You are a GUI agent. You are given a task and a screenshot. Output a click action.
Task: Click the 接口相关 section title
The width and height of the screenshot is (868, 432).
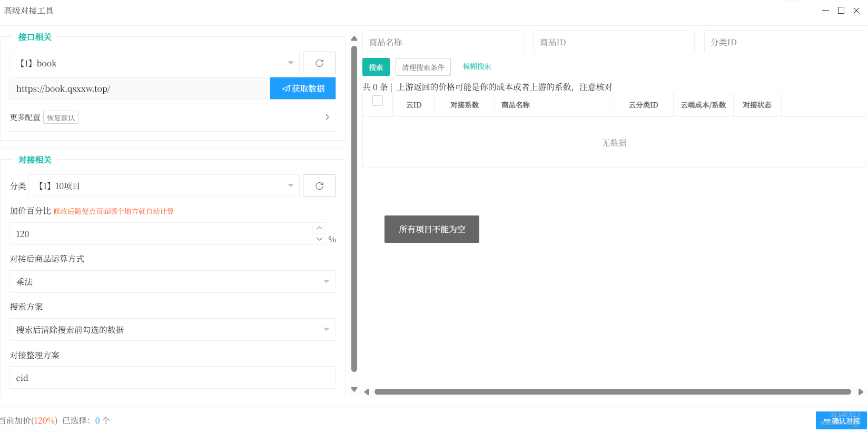coord(35,37)
